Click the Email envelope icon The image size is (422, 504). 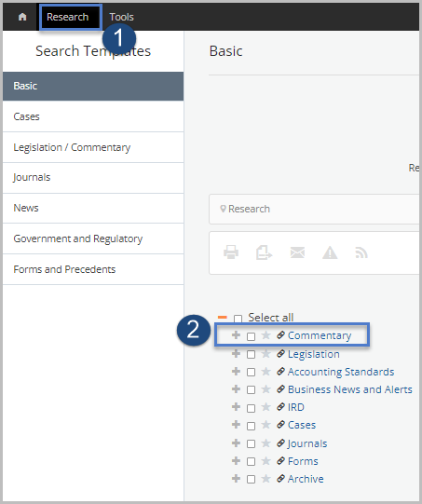point(297,252)
